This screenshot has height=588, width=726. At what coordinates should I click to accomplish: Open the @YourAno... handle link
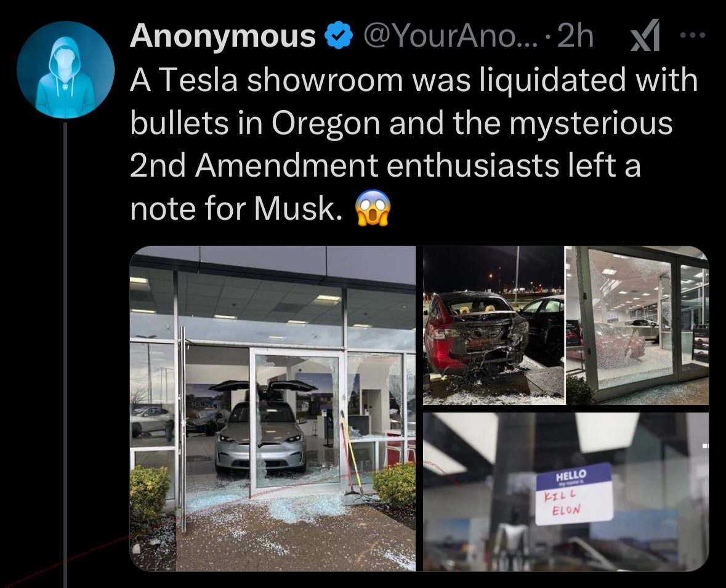tap(451, 36)
